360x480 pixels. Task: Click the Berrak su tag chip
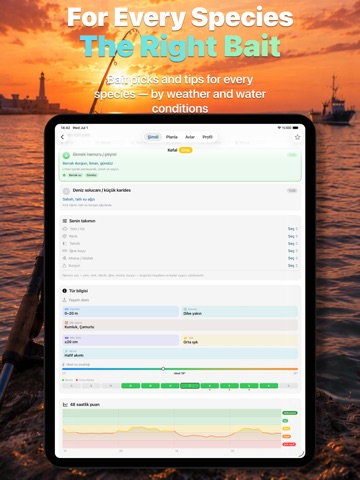[x=75, y=175]
